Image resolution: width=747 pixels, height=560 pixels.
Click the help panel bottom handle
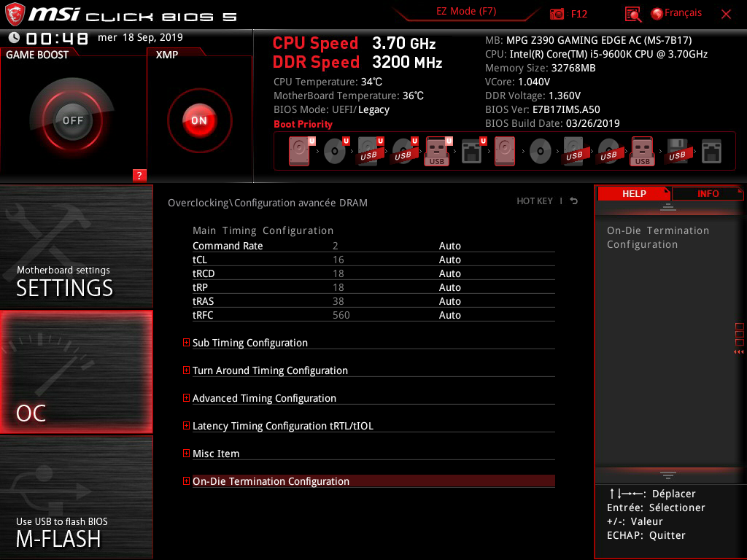[x=668, y=475]
